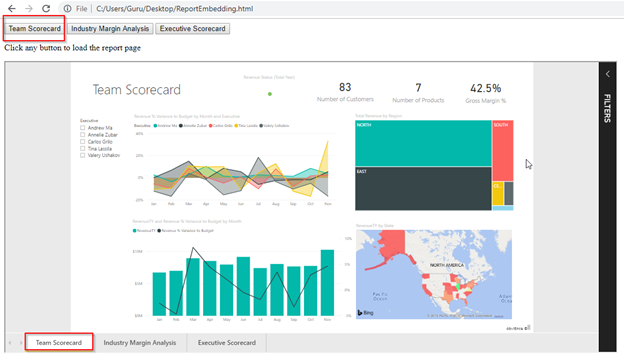624x361 pixels.
Task: Load the Industry Margin Analysis page button
Action: tap(110, 29)
